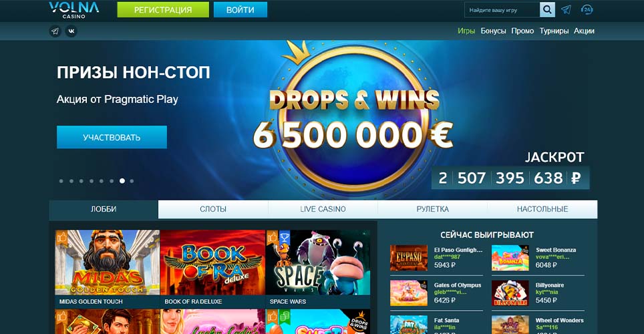Open 24-hour support icon in header
This screenshot has height=334, width=644.
click(587, 9)
